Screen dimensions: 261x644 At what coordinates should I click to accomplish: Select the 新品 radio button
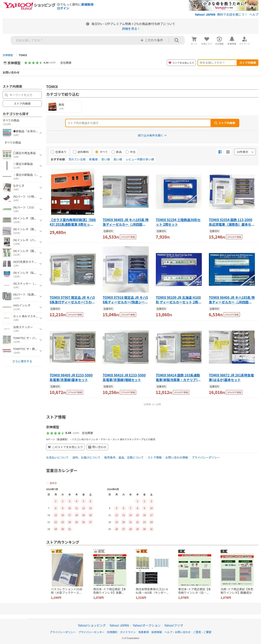click(113, 152)
